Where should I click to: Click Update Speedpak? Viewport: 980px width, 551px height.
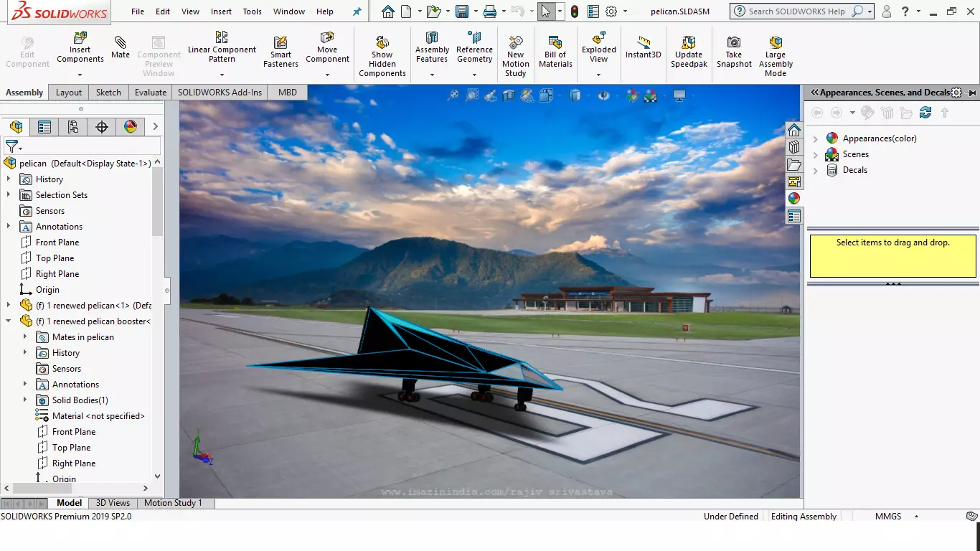pos(689,52)
